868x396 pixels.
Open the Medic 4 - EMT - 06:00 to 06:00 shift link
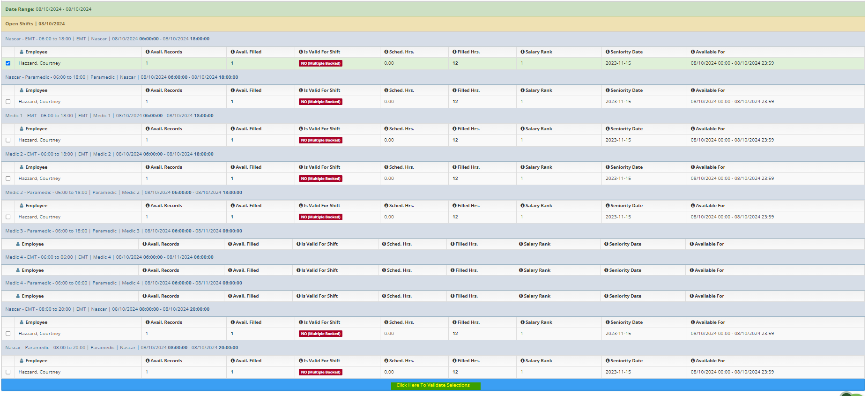[39, 257]
